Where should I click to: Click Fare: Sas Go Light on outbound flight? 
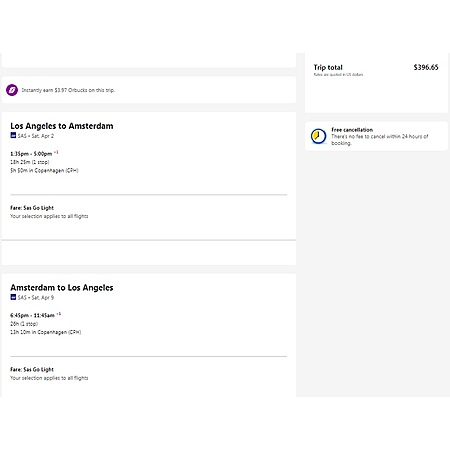tap(32, 208)
